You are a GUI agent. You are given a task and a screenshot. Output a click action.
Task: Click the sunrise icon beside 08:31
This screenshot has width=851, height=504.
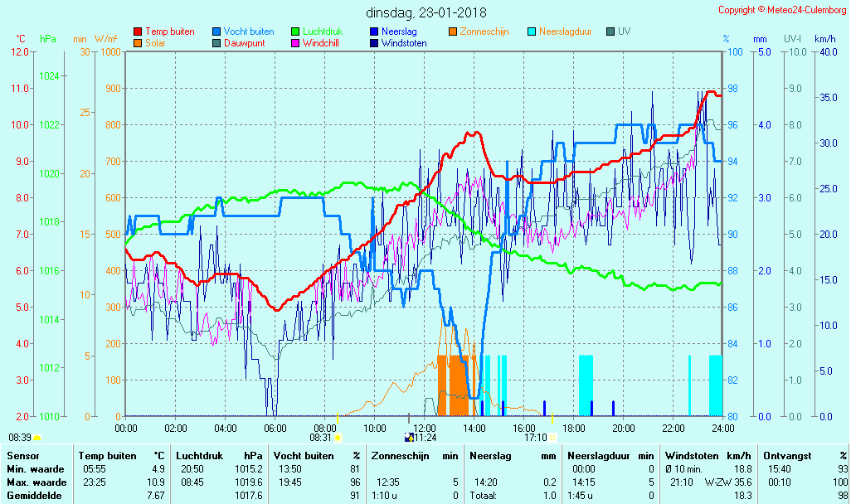[338, 438]
